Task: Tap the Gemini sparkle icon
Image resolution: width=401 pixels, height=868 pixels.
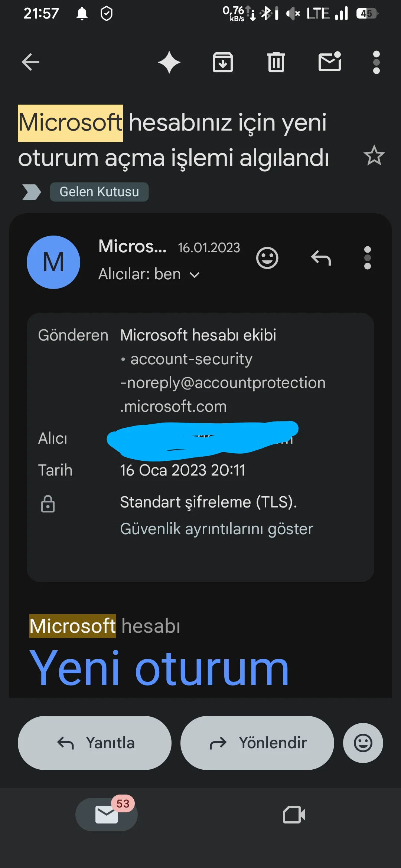Action: point(169,62)
